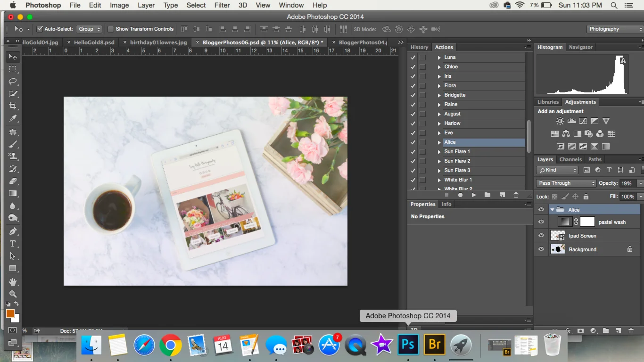Screen dimensions: 644x362
Task: Click the Play action button
Action: tap(474, 195)
